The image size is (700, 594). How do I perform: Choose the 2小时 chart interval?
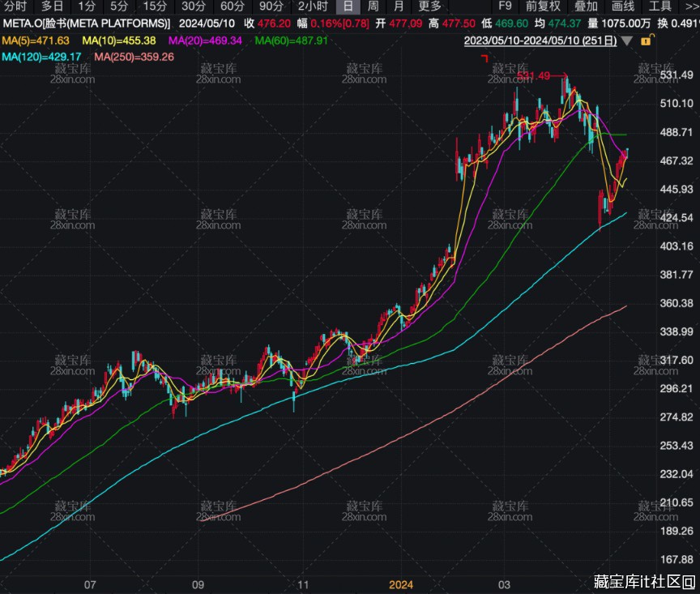coord(312,6)
